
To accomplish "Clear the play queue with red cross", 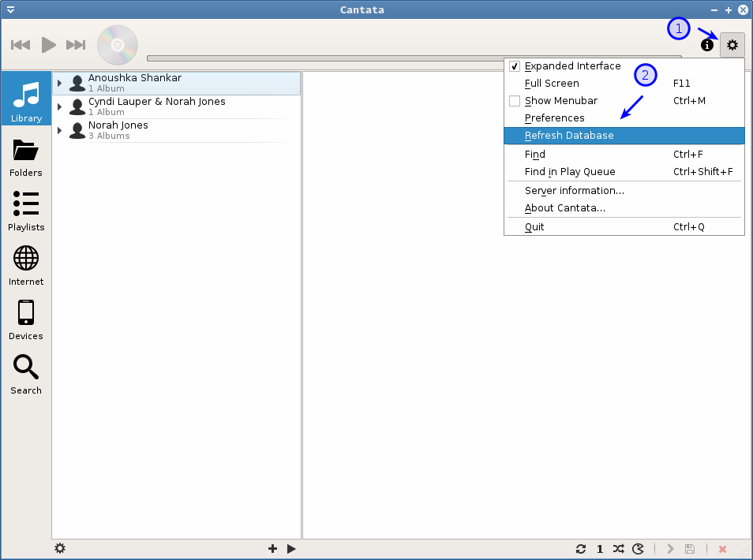I will (721, 548).
